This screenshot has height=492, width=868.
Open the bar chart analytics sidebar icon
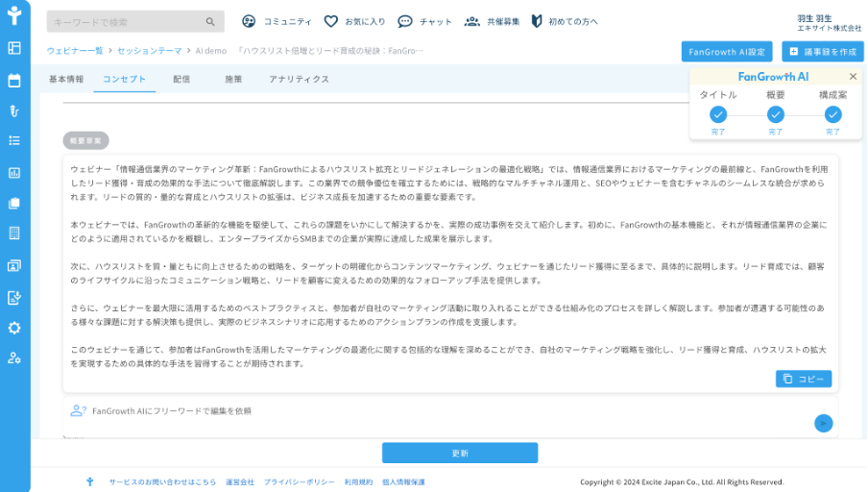click(14, 173)
